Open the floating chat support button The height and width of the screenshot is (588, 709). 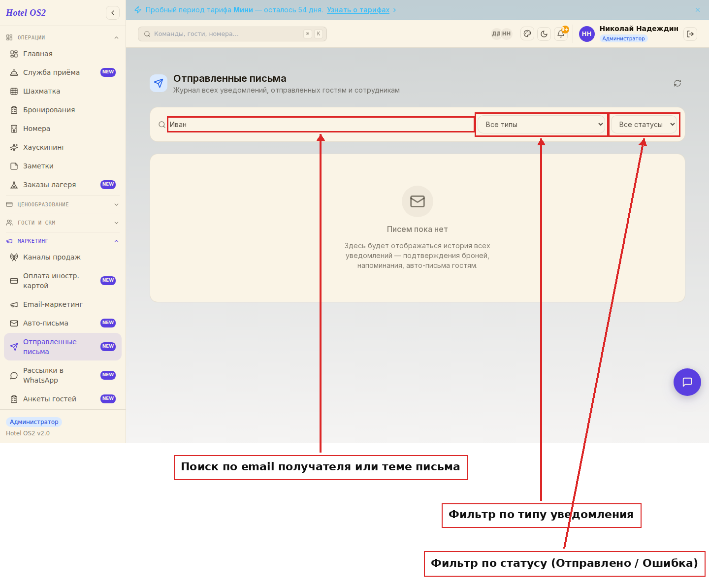pyautogui.click(x=687, y=382)
